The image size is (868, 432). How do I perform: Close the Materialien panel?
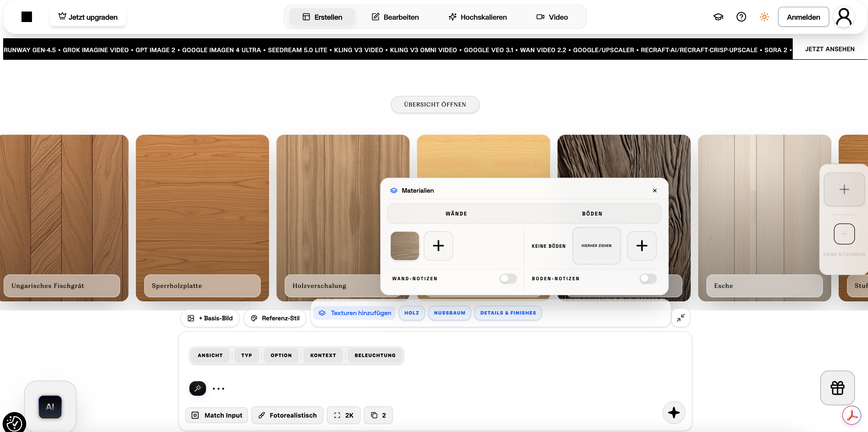click(x=654, y=191)
